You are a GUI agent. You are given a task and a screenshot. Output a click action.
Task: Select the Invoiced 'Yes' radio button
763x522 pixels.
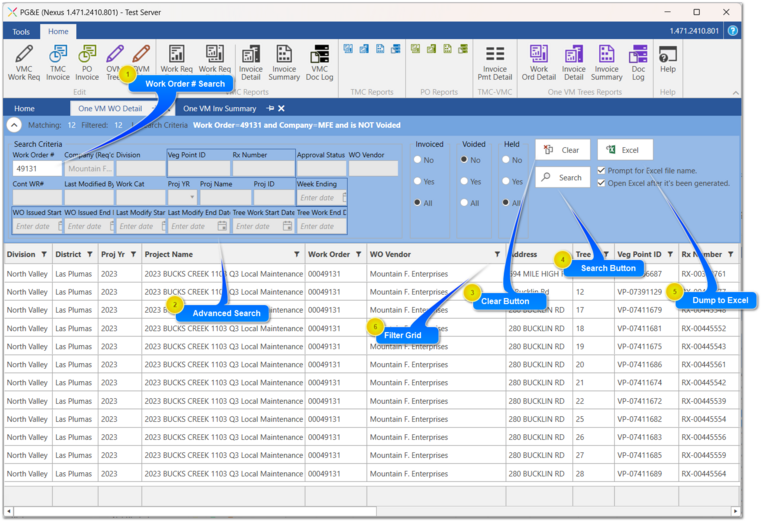click(419, 182)
